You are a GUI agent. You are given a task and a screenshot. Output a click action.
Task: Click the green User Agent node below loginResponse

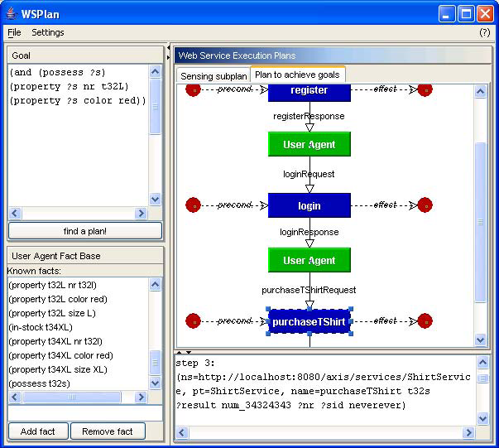309,260
